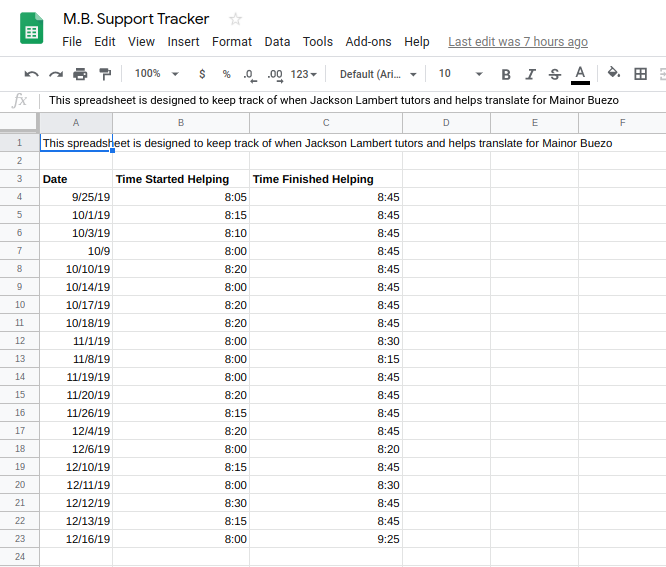Open the 123 more formats dropdown
Screen dimensions: 666x567
click(x=303, y=74)
